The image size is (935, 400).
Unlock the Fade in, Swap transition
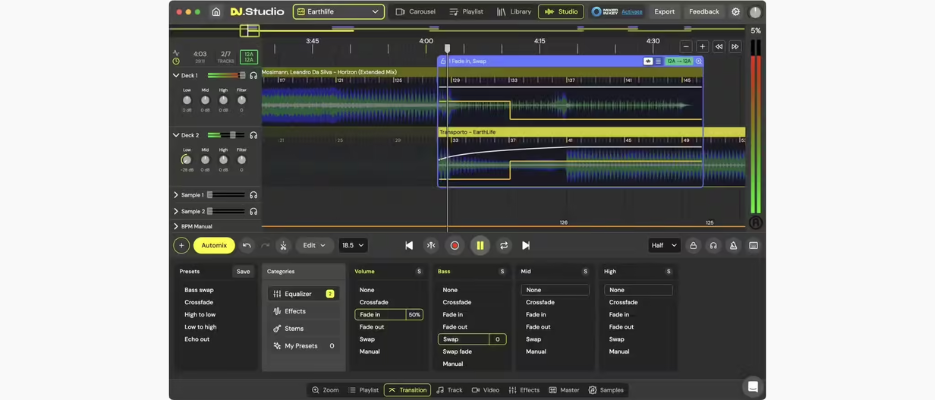(x=443, y=61)
